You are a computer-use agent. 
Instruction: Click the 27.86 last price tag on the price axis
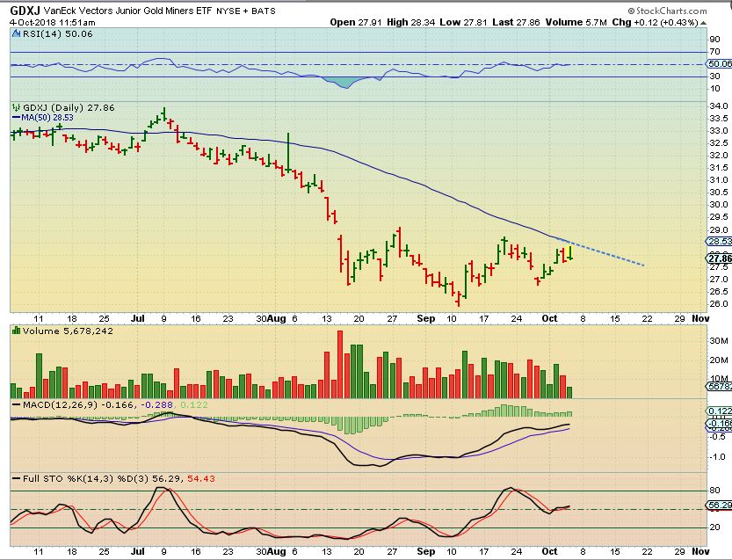(x=720, y=258)
